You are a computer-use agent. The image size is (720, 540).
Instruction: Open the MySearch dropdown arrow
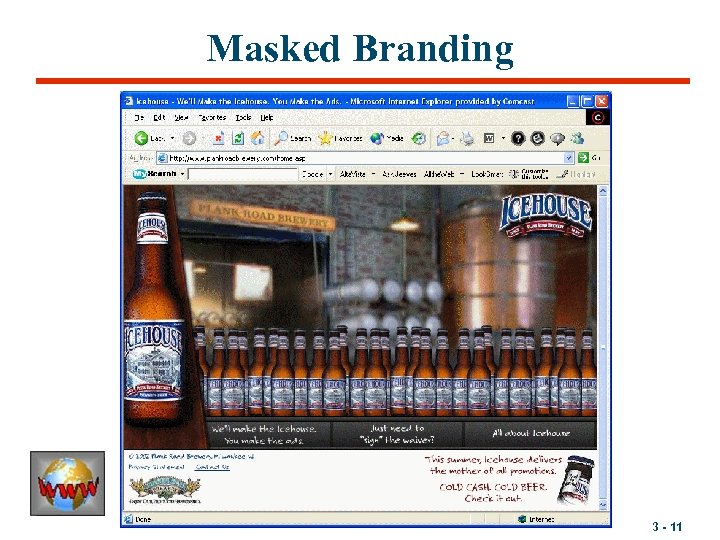click(x=182, y=174)
